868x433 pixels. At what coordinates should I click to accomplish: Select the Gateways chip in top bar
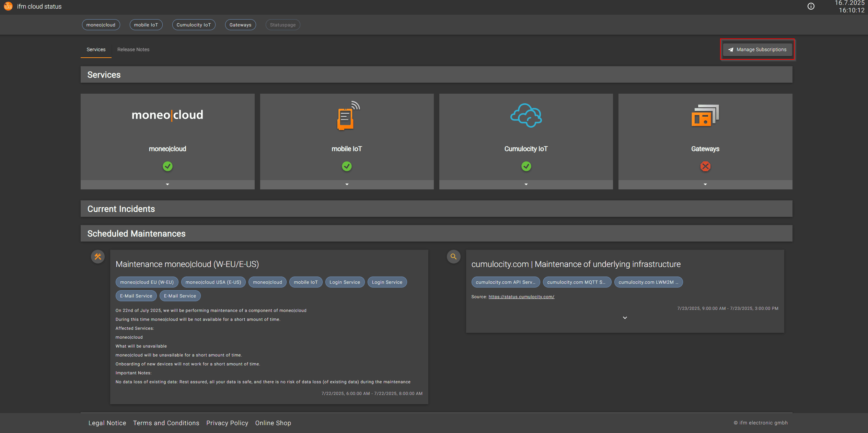[x=241, y=25]
